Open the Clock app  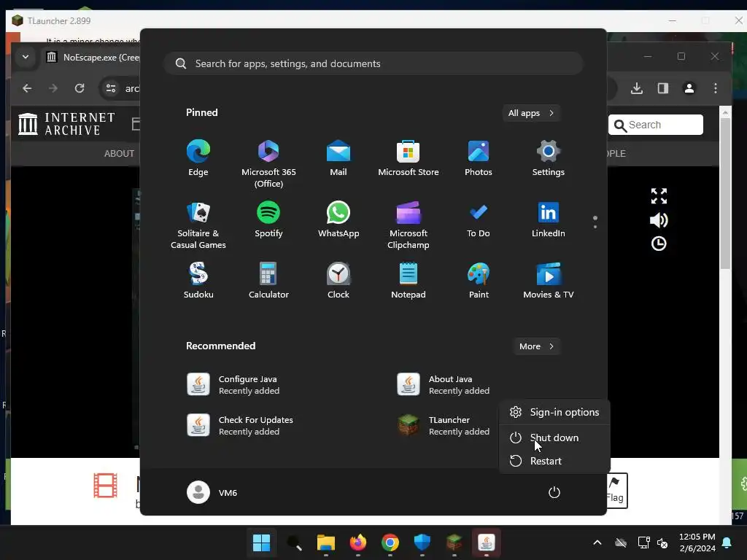click(338, 281)
